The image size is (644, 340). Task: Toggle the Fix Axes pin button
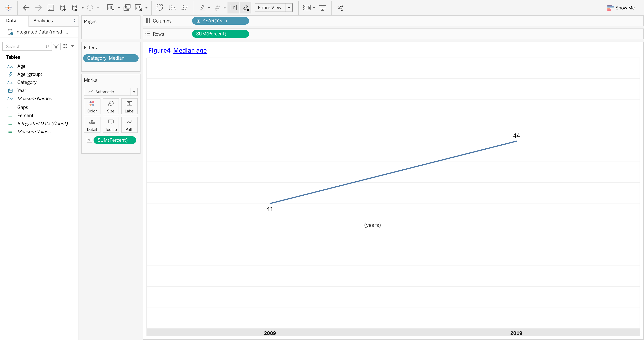[246, 8]
